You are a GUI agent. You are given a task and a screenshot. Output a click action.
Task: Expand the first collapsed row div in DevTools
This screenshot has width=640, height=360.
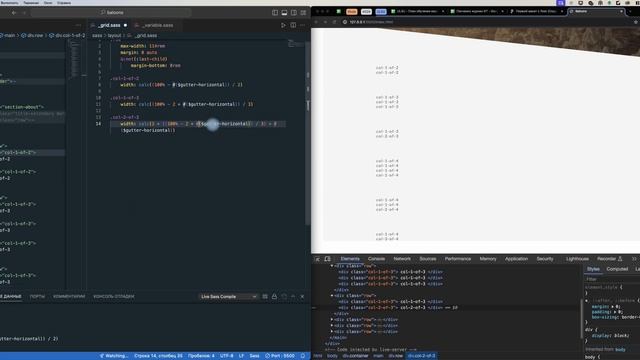click(x=332, y=320)
